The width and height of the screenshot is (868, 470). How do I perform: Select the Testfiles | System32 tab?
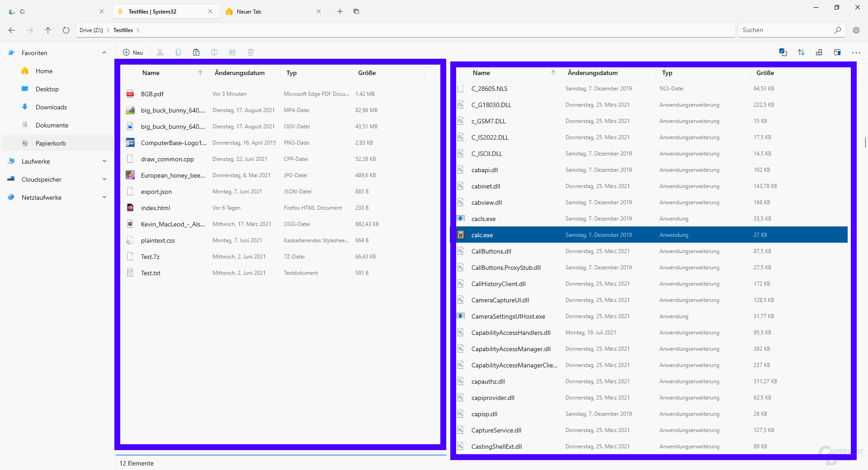pos(165,11)
